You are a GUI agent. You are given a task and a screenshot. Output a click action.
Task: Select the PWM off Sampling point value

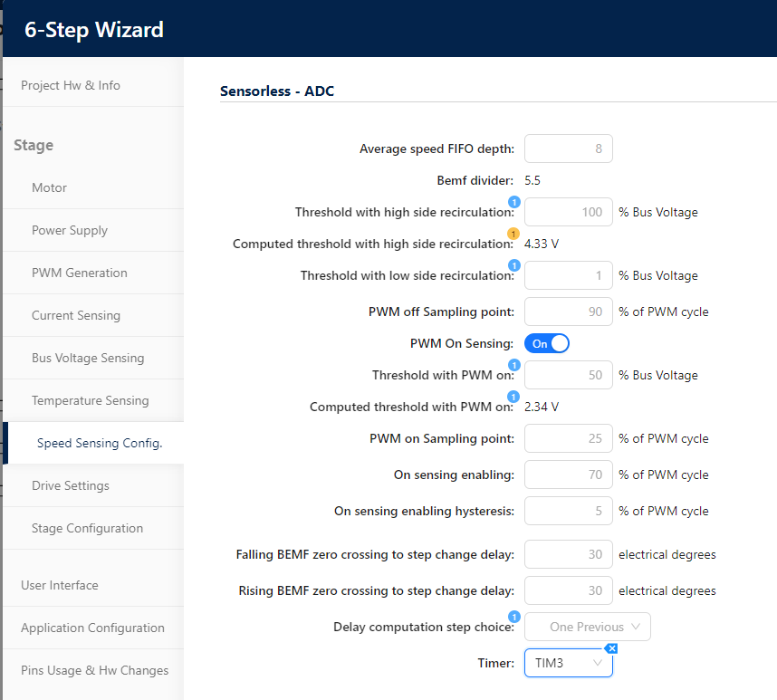pyautogui.click(x=568, y=311)
